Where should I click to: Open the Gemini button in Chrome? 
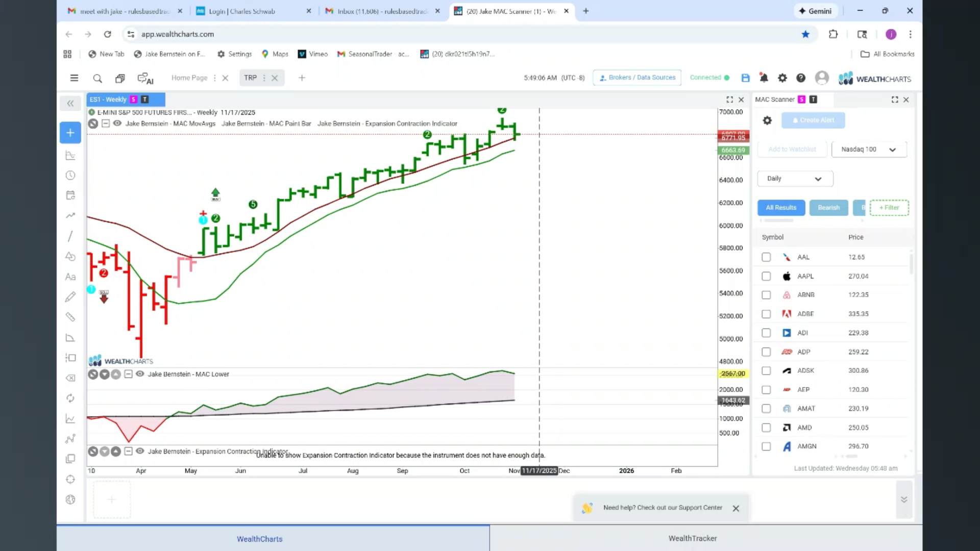click(815, 11)
